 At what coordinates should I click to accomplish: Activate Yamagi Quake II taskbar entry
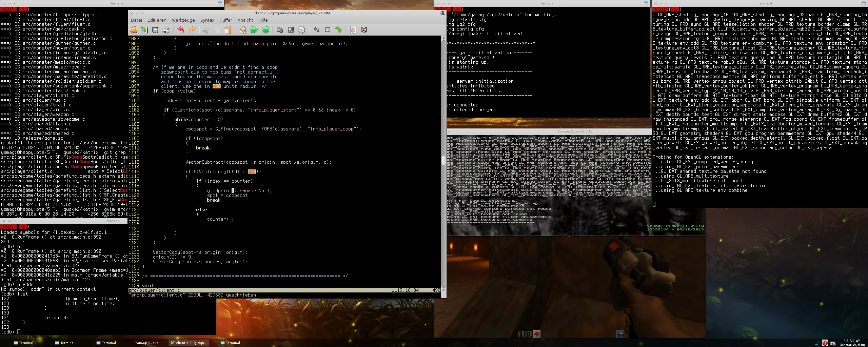(150, 343)
